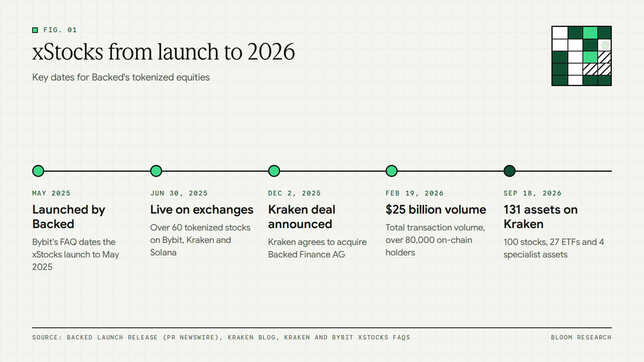
Task: Click the "JUN 30, 2025" date label
Action: click(179, 193)
